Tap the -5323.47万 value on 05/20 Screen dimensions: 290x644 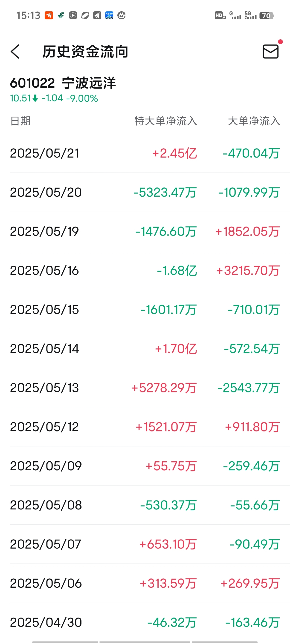pyautogui.click(x=165, y=193)
